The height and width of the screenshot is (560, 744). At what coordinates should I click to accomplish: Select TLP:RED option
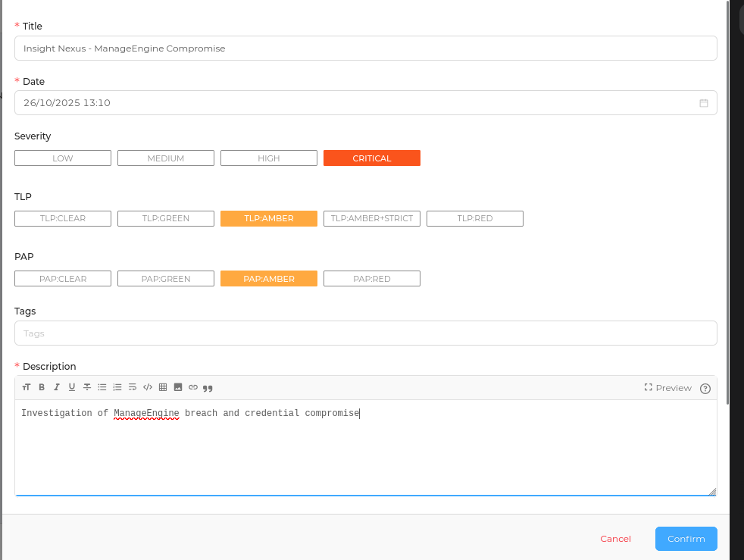pos(474,218)
